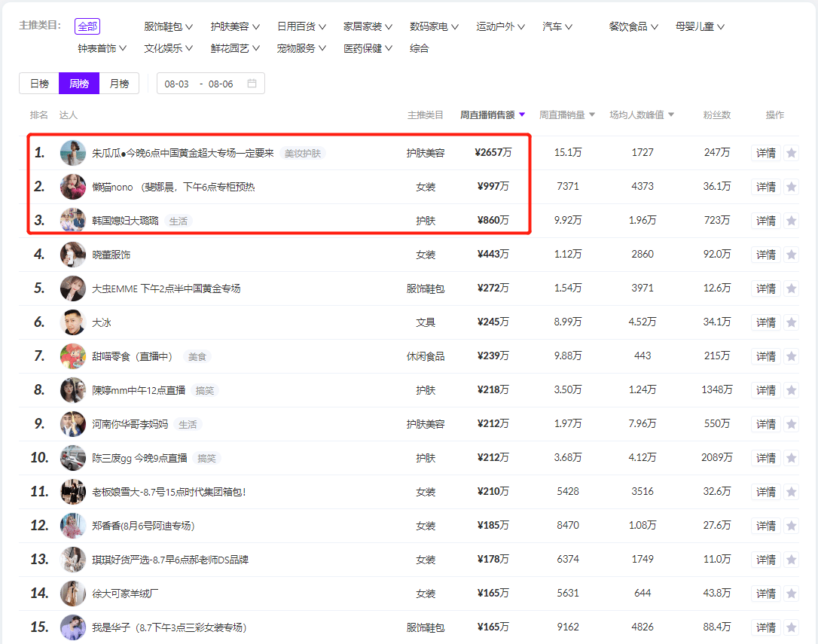Sort by 周直播销售额 column
This screenshot has height=644, width=818.
coord(493,114)
